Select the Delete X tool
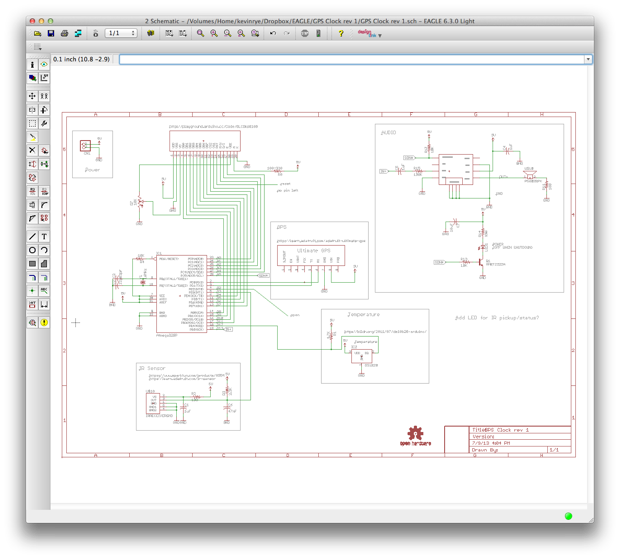Screen dimensions: 620x559 pyautogui.click(x=32, y=150)
